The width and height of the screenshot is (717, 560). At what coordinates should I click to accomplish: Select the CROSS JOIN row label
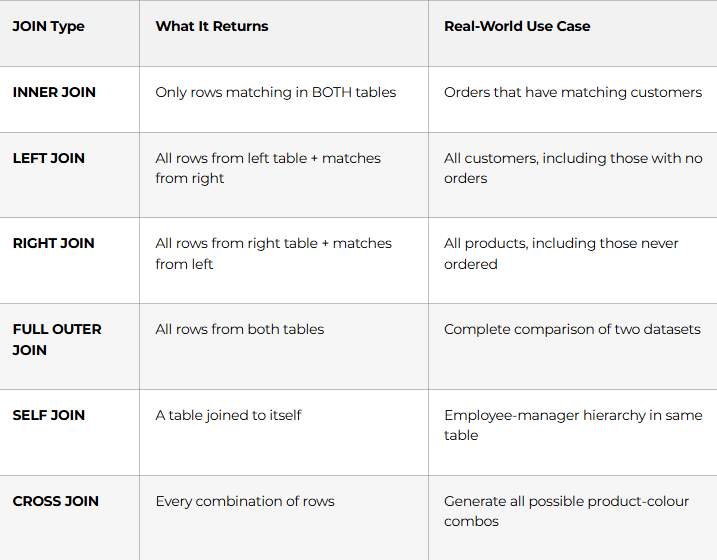(55, 501)
